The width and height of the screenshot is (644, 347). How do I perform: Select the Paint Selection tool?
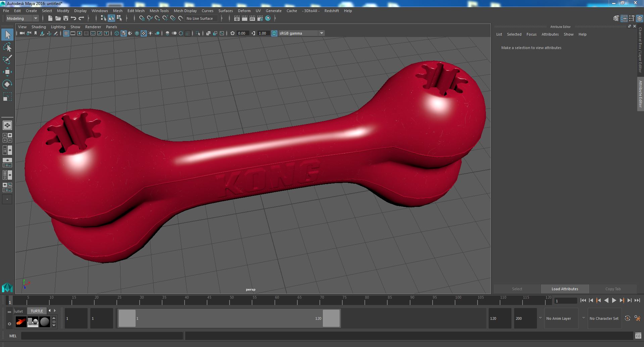(7, 59)
